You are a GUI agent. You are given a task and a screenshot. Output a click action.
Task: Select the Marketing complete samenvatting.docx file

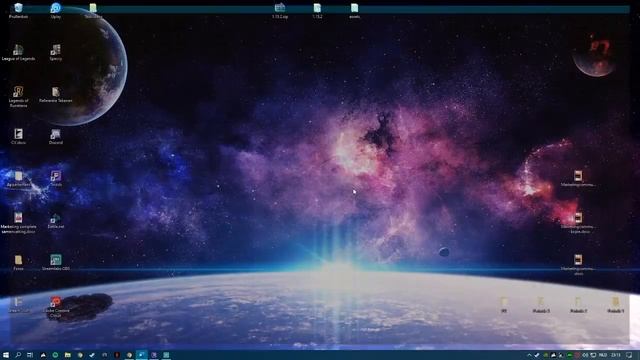[x=18, y=223]
